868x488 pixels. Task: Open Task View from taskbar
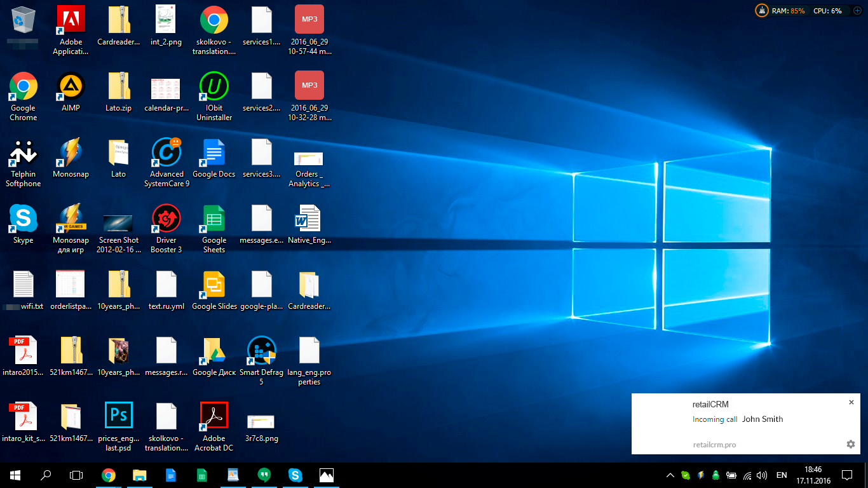tap(76, 475)
